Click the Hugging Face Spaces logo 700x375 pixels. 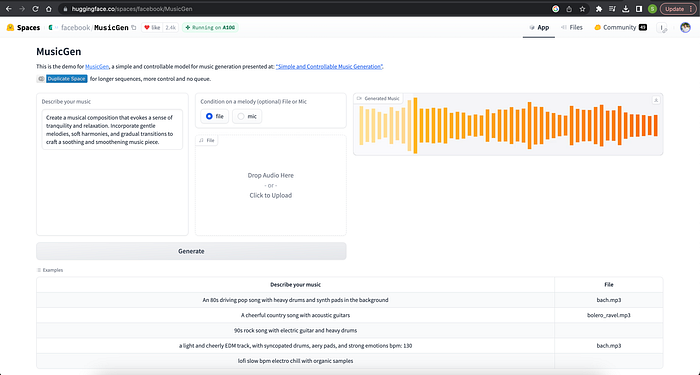click(x=24, y=28)
